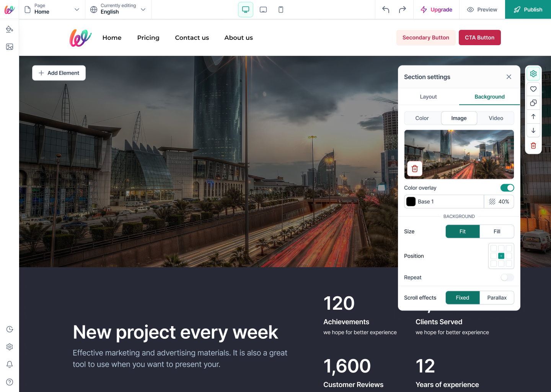Click the site logo in the page header

pos(80,38)
